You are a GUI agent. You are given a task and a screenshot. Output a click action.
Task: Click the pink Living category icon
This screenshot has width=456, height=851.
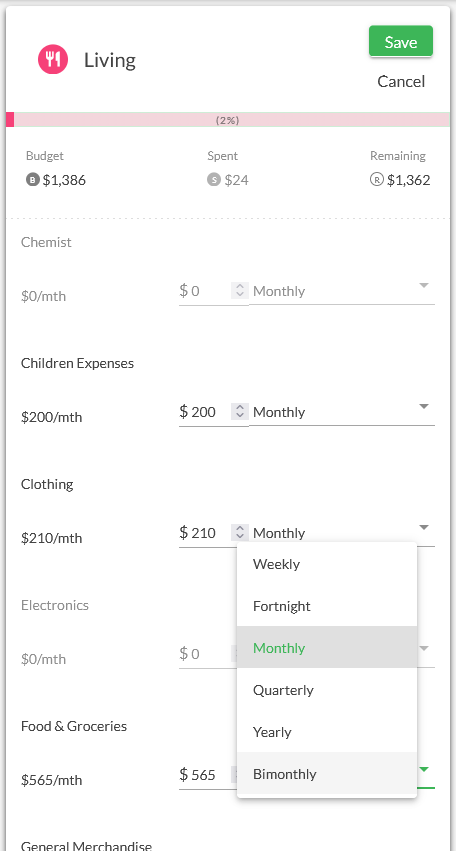pos(53,59)
